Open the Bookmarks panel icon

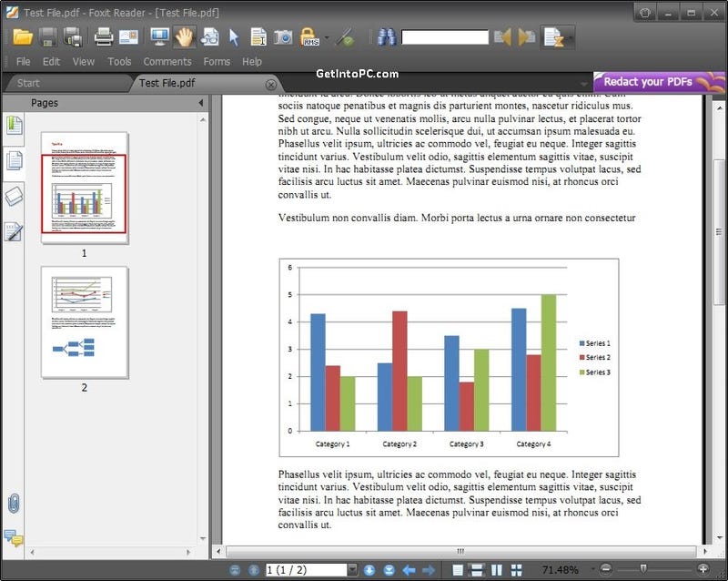point(15,126)
